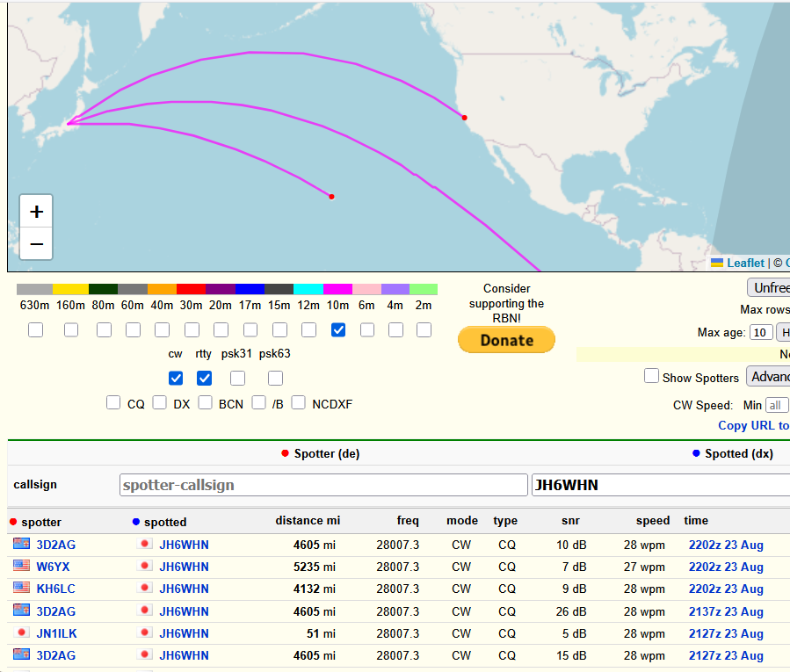Click the Copy URL link
The width and height of the screenshot is (790, 672).
[753, 425]
